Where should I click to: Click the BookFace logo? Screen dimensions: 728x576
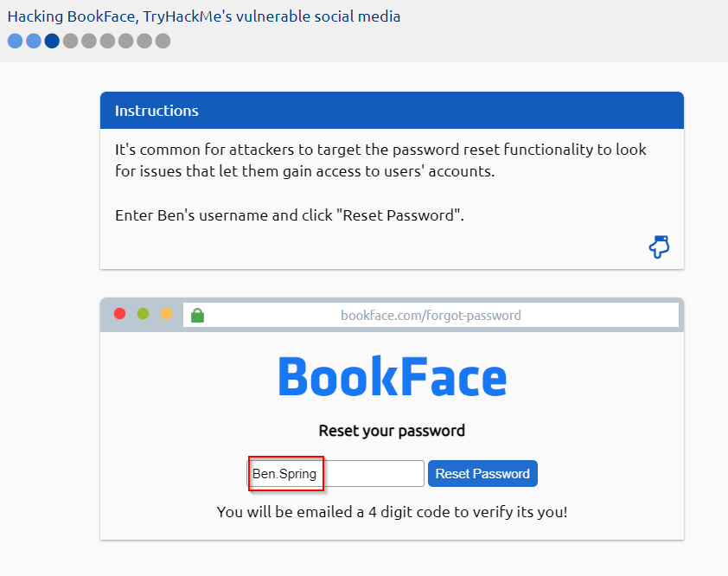pos(392,377)
